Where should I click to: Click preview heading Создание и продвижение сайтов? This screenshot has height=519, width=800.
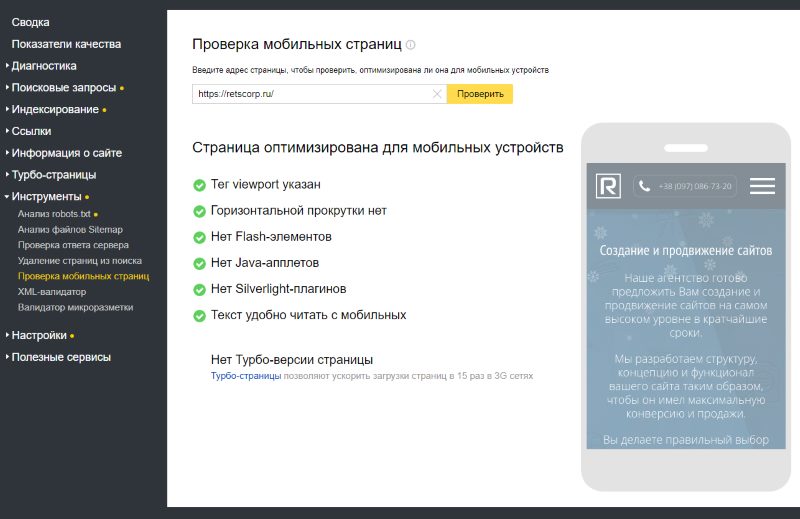click(686, 251)
